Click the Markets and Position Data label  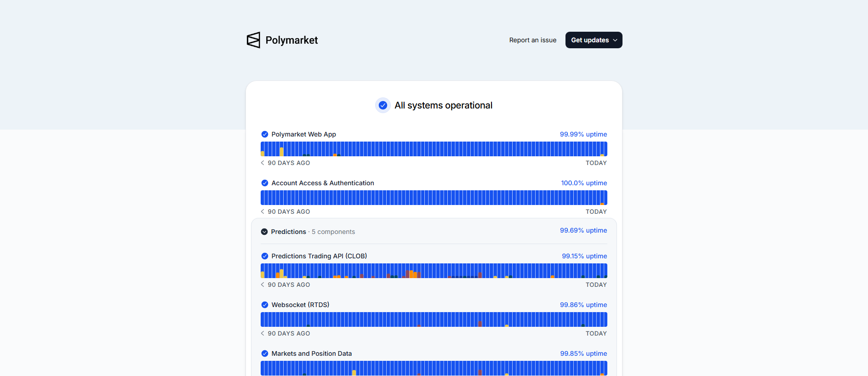point(312,353)
